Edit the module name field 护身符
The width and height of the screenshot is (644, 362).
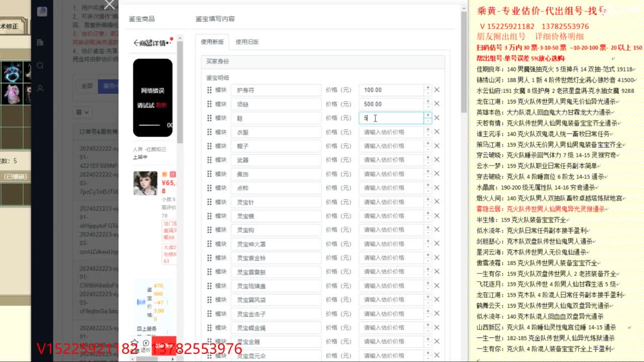pyautogui.click(x=276, y=90)
